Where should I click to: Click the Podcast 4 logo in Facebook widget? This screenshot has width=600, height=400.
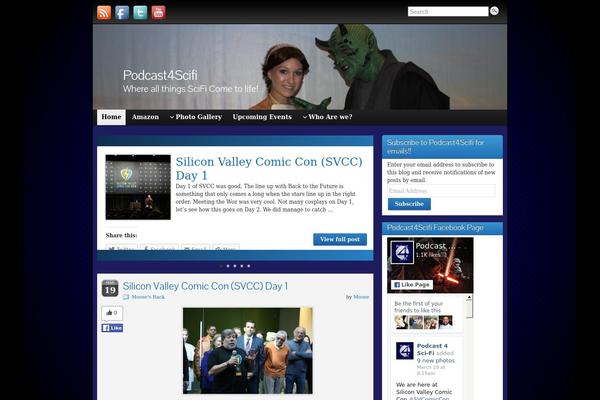(x=402, y=252)
